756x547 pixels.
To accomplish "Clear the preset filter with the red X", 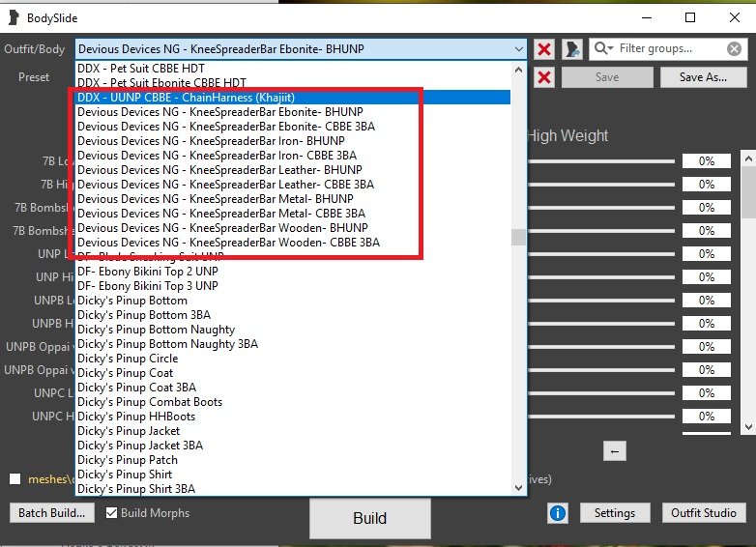I will click(x=544, y=77).
